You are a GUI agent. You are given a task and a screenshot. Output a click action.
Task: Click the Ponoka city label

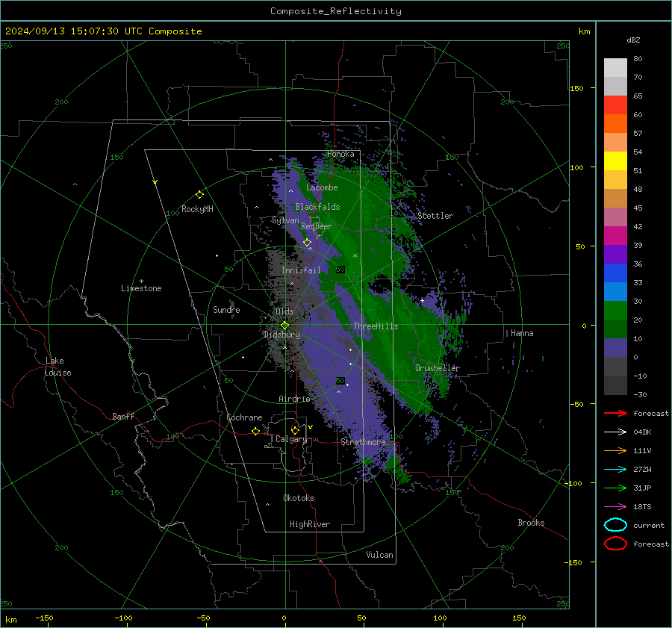pyautogui.click(x=340, y=154)
